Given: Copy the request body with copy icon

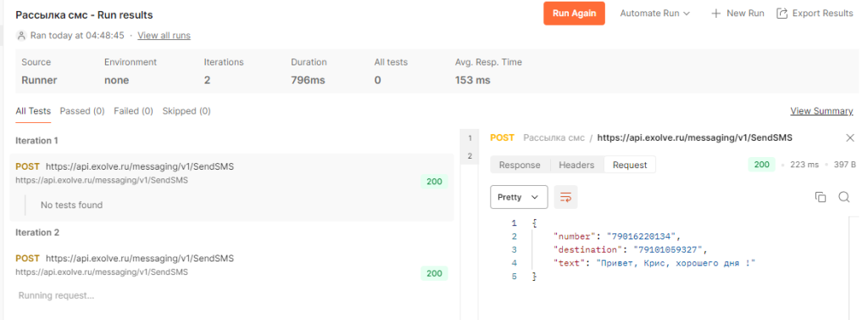Looking at the screenshot, I should pyautogui.click(x=821, y=197).
